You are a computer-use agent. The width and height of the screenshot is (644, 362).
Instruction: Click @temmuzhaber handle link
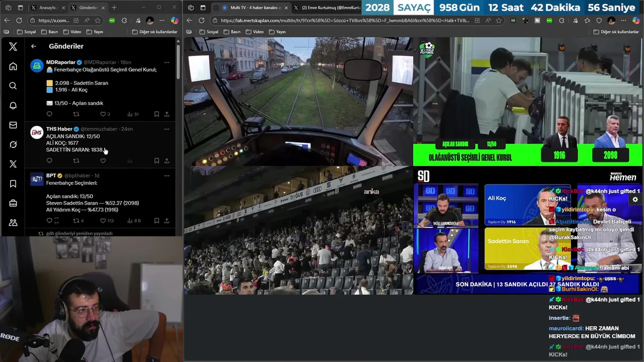point(99,129)
